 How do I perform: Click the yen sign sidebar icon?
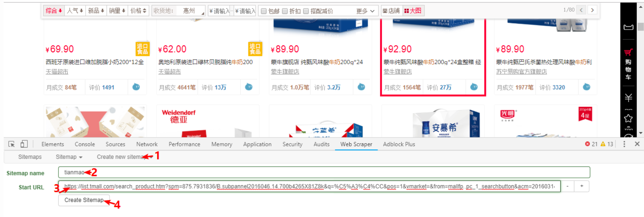click(628, 98)
